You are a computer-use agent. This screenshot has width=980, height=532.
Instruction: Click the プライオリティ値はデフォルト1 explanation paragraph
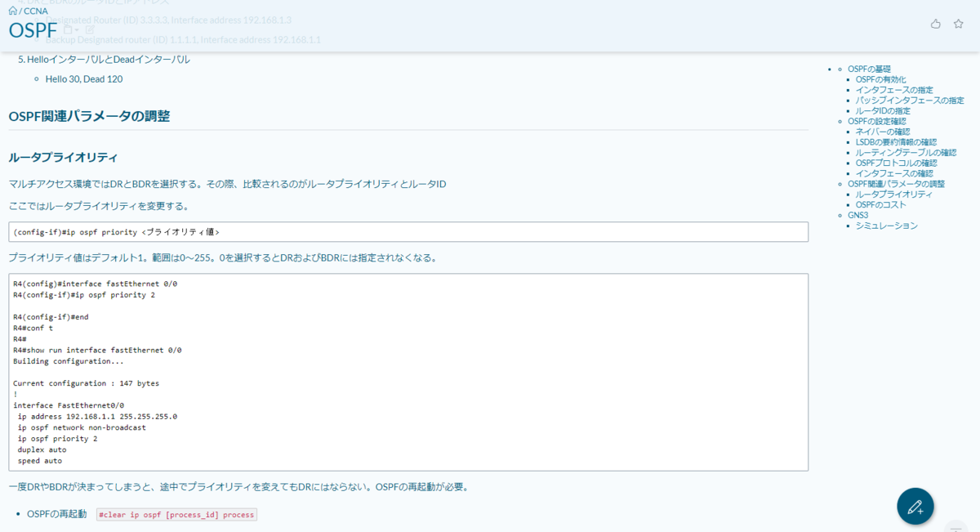(222, 257)
